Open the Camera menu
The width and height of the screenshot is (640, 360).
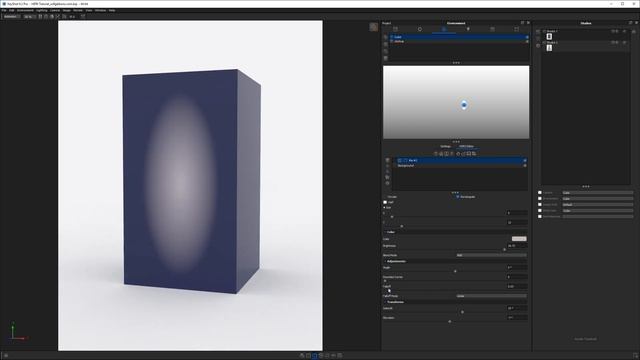point(55,10)
